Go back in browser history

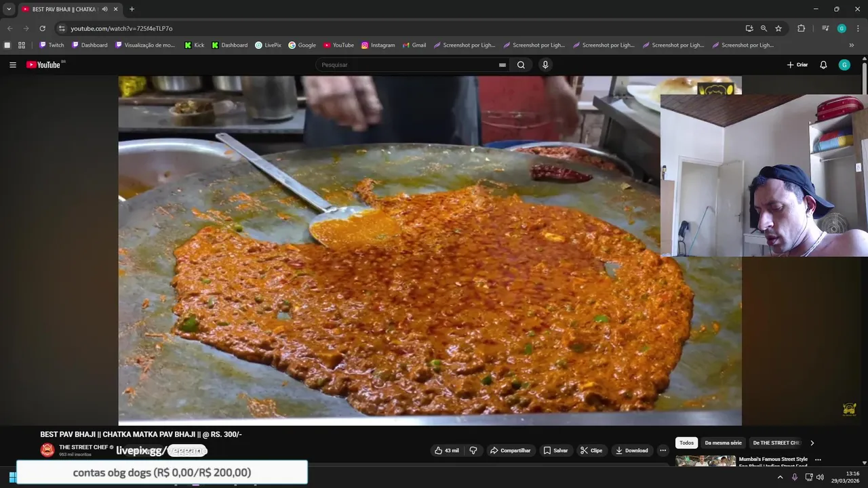click(x=9, y=28)
